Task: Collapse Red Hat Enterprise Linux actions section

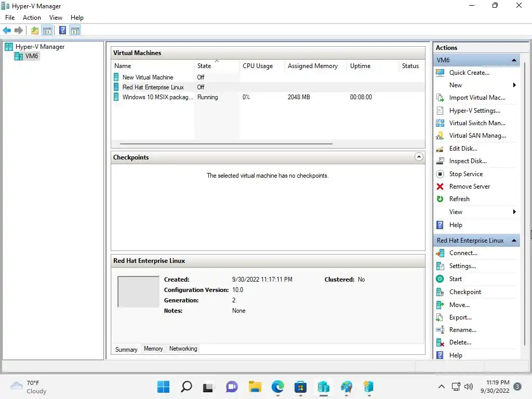Action: 514,241
